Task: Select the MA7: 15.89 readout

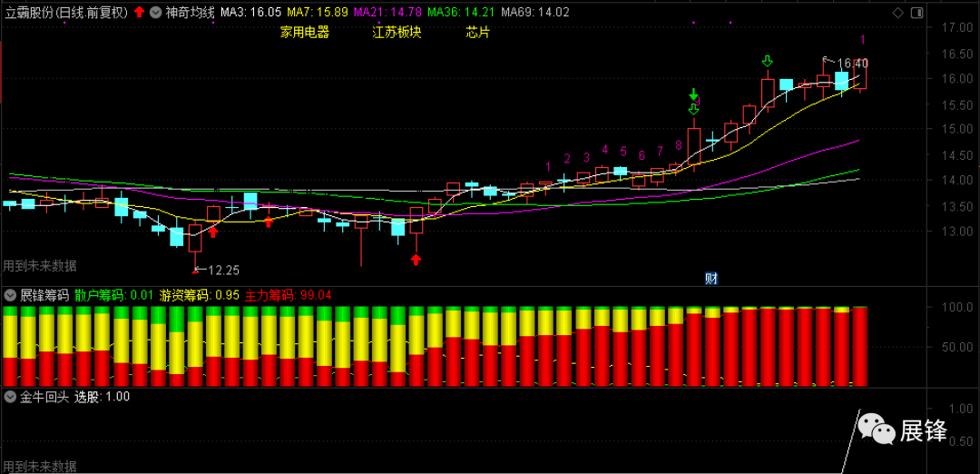Action: pyautogui.click(x=318, y=12)
